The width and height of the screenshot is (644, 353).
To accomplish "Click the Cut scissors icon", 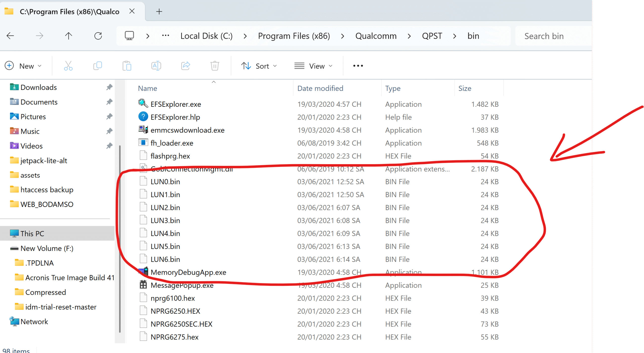I will [x=68, y=66].
